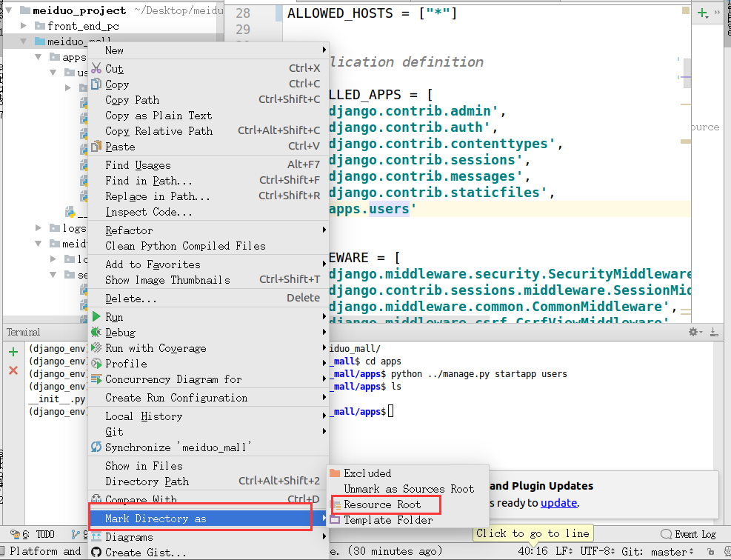Select Clean Python Compiled Files
Image resolution: width=731 pixels, height=560 pixels.
[x=208, y=246]
